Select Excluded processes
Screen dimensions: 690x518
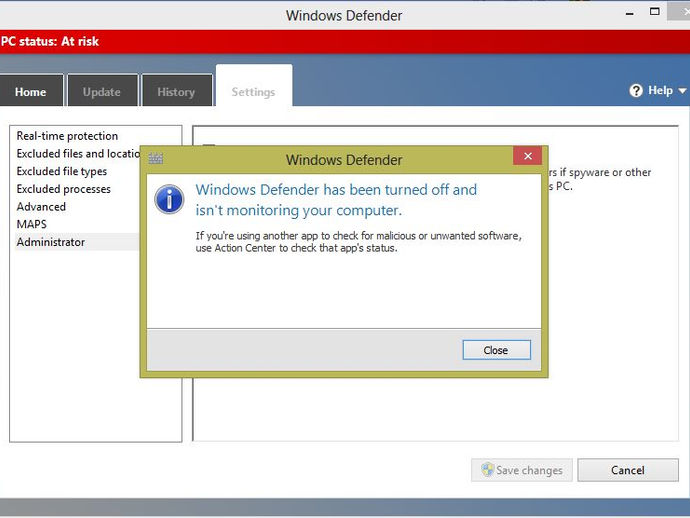[64, 188]
